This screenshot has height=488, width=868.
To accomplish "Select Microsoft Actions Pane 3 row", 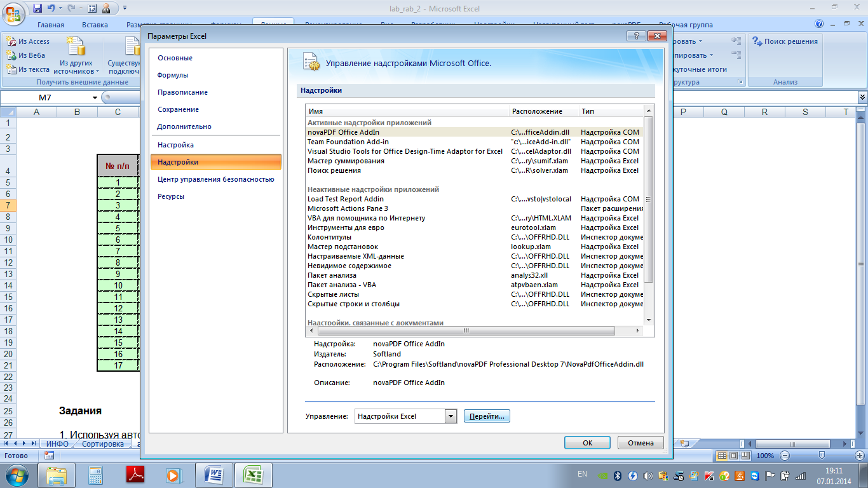I will (474, 208).
